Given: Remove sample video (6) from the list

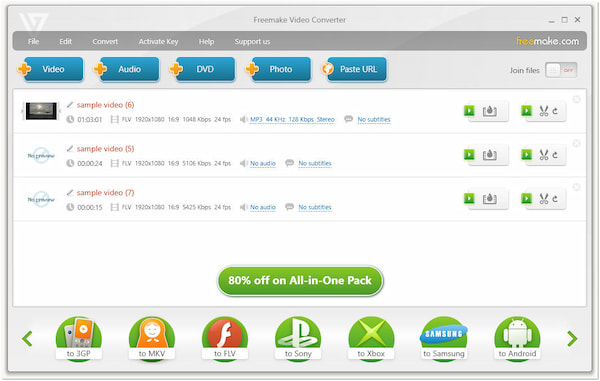Looking at the screenshot, I should coord(576,99).
